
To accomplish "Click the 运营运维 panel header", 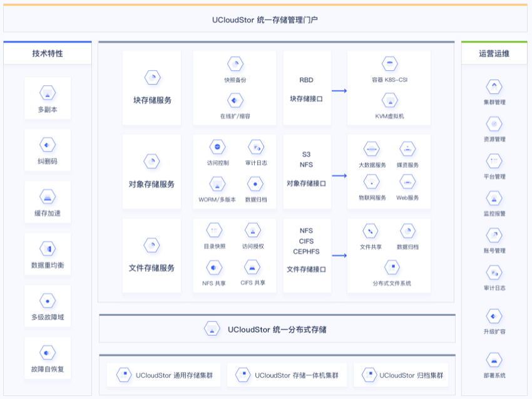I will tap(494, 53).
